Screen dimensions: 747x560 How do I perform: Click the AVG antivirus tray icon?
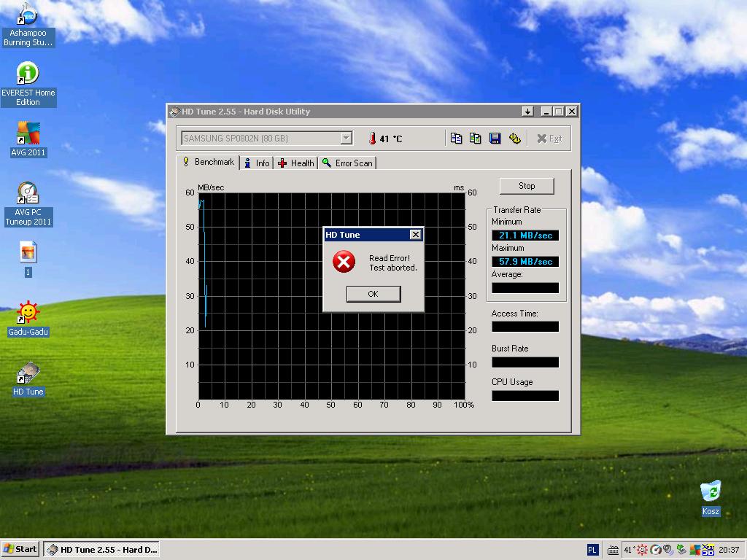pos(694,550)
